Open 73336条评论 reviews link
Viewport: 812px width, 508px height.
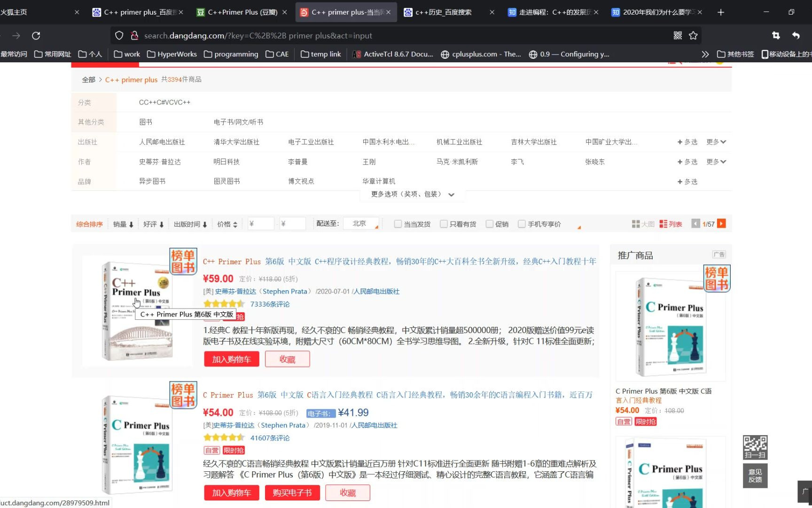[x=270, y=304]
